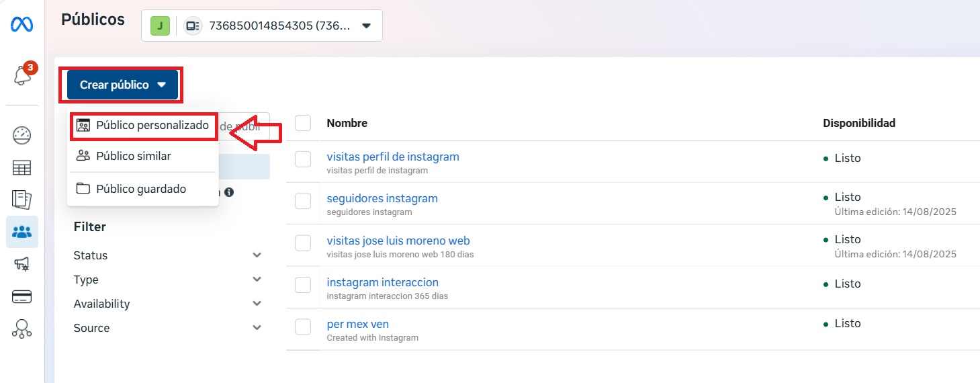Open the business network hierarchy icon
This screenshot has height=383, width=980.
coord(22,329)
